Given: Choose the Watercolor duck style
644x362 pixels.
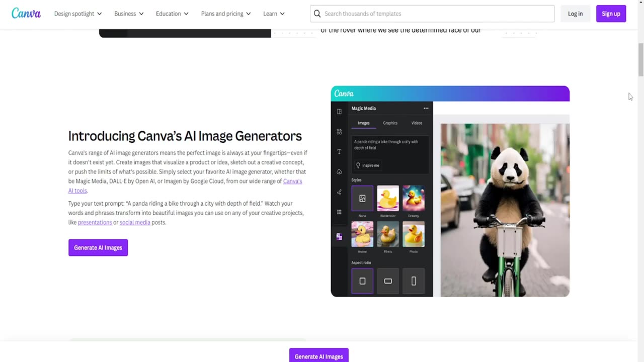Looking at the screenshot, I should 388,198.
